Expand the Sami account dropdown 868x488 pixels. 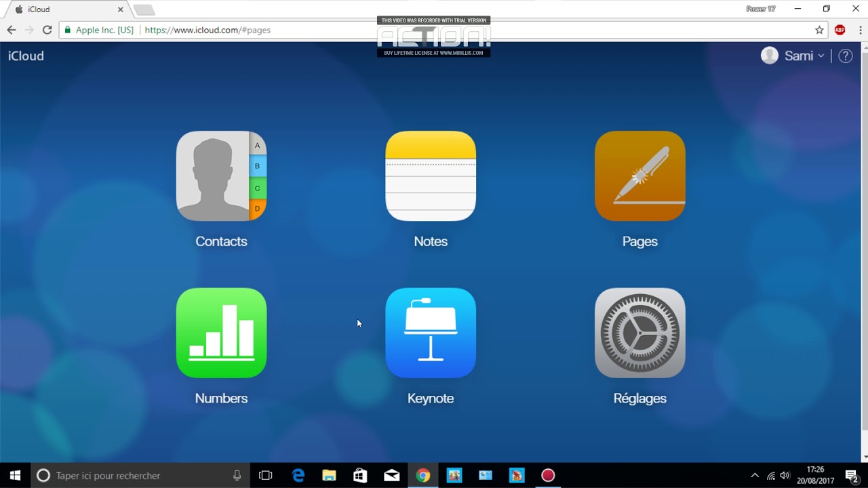tap(804, 56)
